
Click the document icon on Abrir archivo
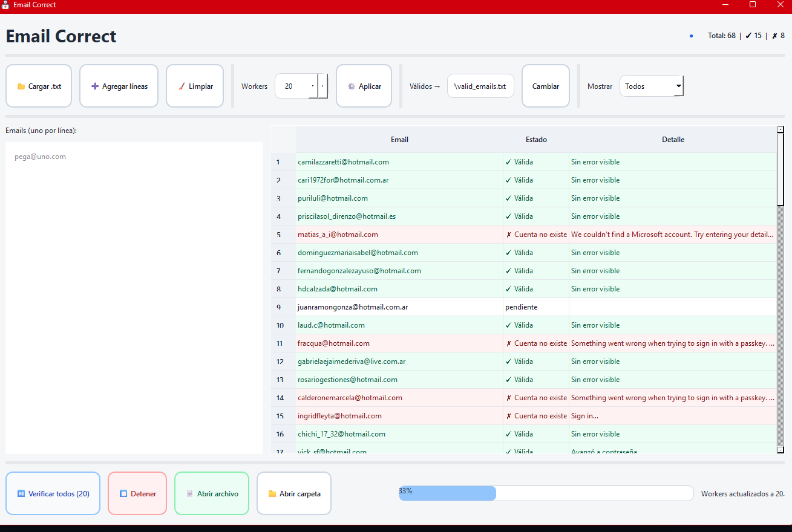tap(190, 494)
